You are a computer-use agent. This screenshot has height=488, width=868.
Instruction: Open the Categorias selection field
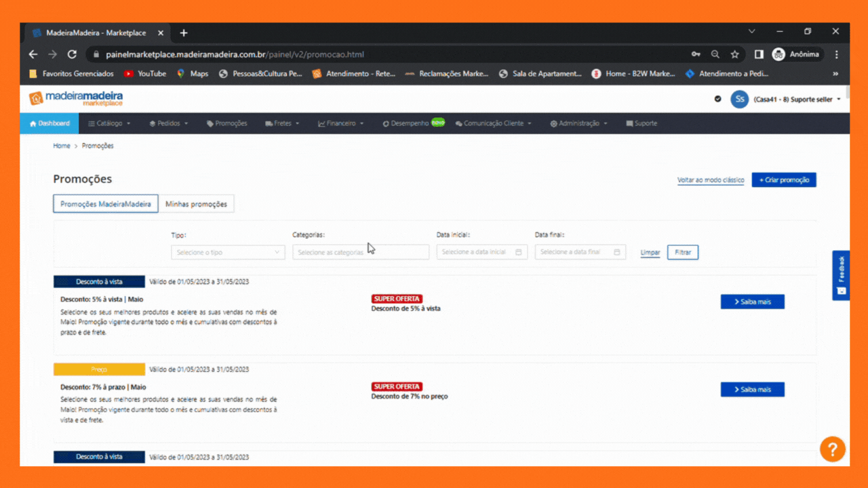point(361,252)
